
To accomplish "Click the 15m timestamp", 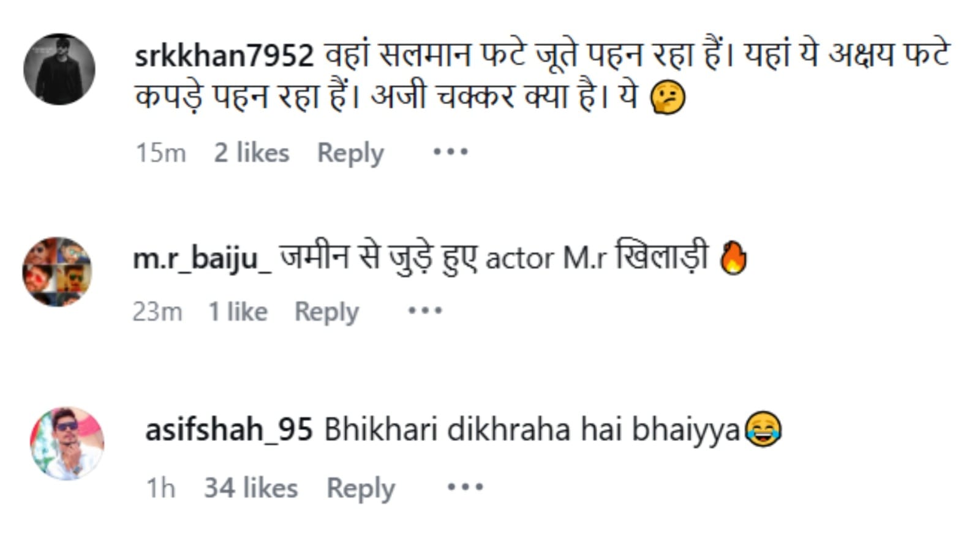I will (160, 152).
